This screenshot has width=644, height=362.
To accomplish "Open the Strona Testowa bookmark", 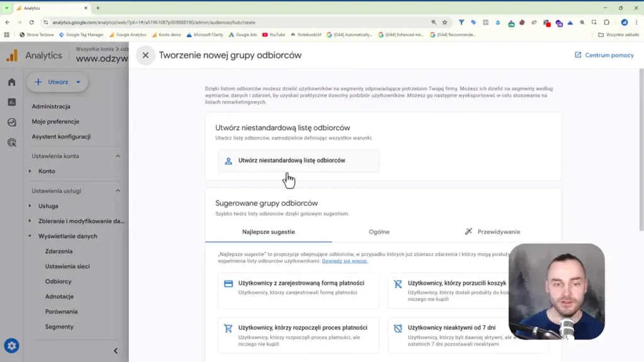I will [x=36, y=35].
